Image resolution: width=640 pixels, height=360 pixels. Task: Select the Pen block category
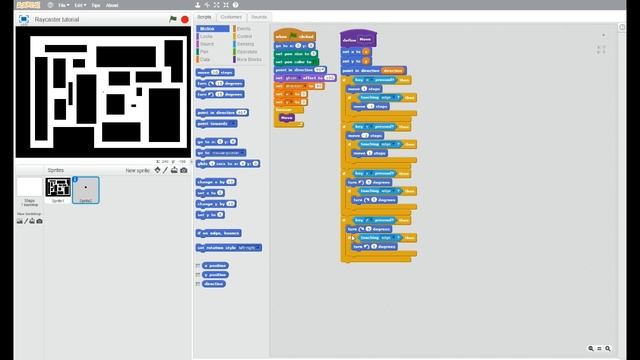pos(213,52)
